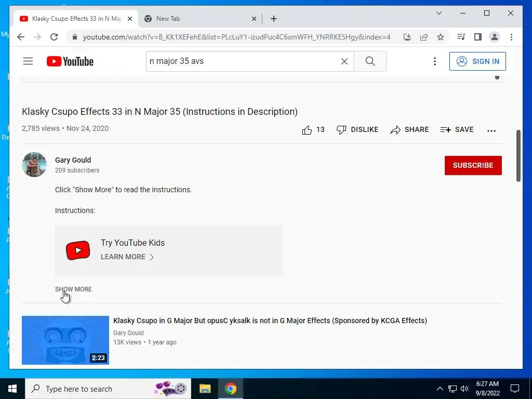The width and height of the screenshot is (532, 399).
Task: Grab the page vertical scrollbar thumb
Action: [518, 156]
